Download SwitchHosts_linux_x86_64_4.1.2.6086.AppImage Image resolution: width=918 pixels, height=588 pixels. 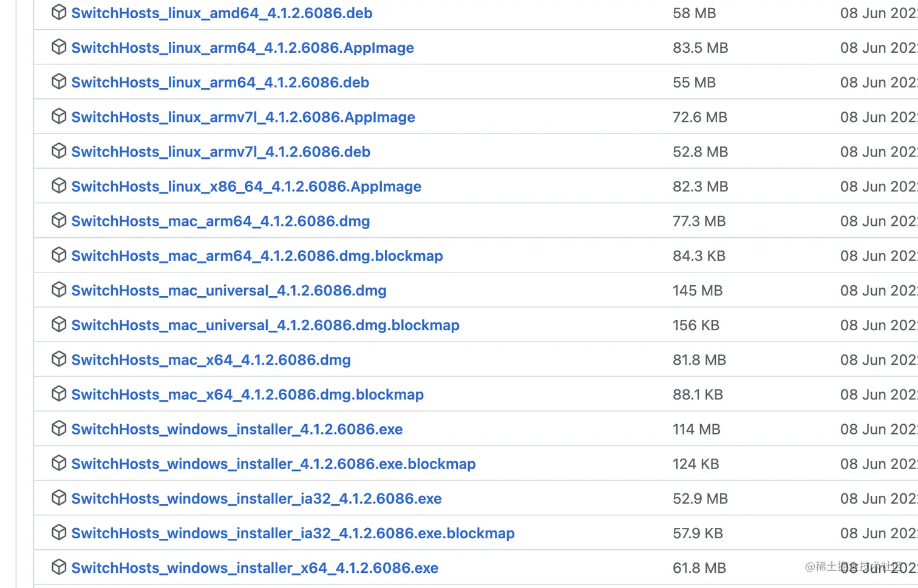pos(246,186)
